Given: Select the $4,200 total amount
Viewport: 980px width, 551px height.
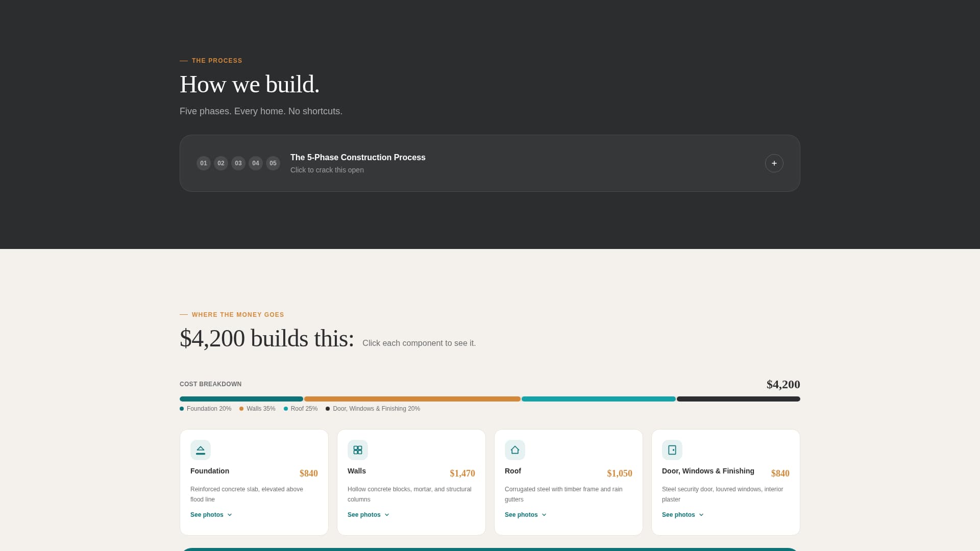Looking at the screenshot, I should [783, 384].
